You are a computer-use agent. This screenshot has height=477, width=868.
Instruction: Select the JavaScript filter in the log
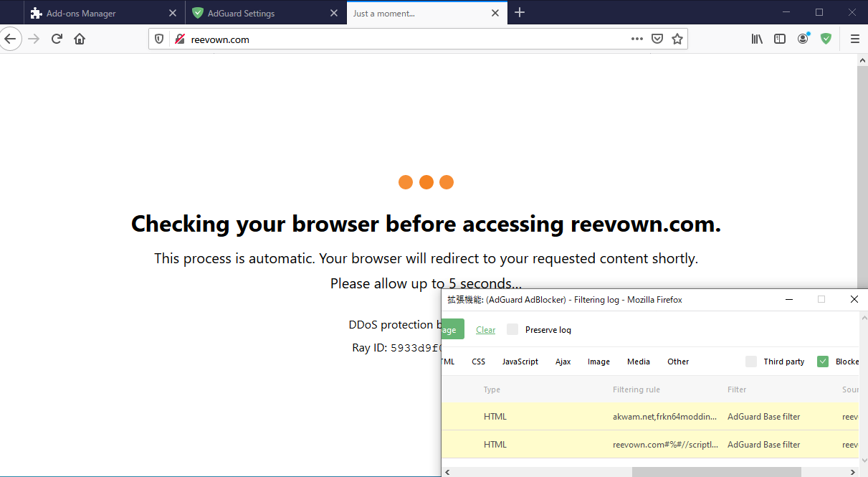point(520,362)
